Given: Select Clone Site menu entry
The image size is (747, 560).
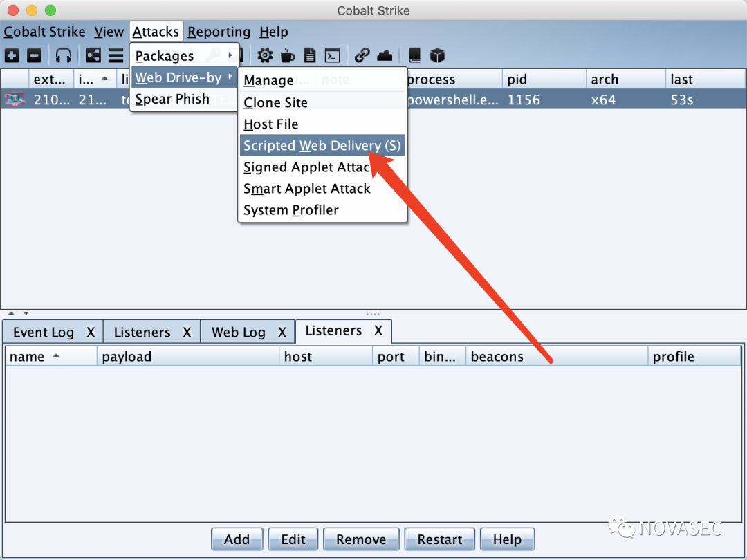Looking at the screenshot, I should (322, 102).
